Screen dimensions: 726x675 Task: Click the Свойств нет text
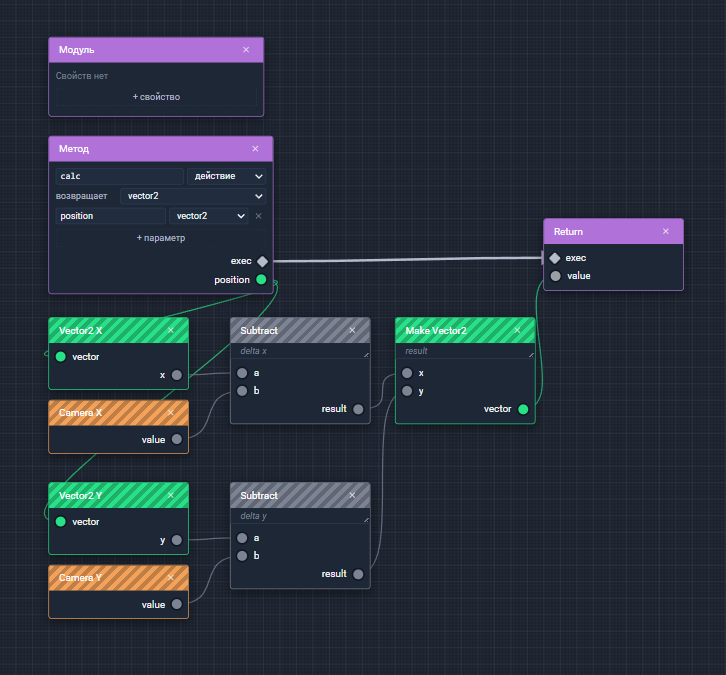(81, 76)
